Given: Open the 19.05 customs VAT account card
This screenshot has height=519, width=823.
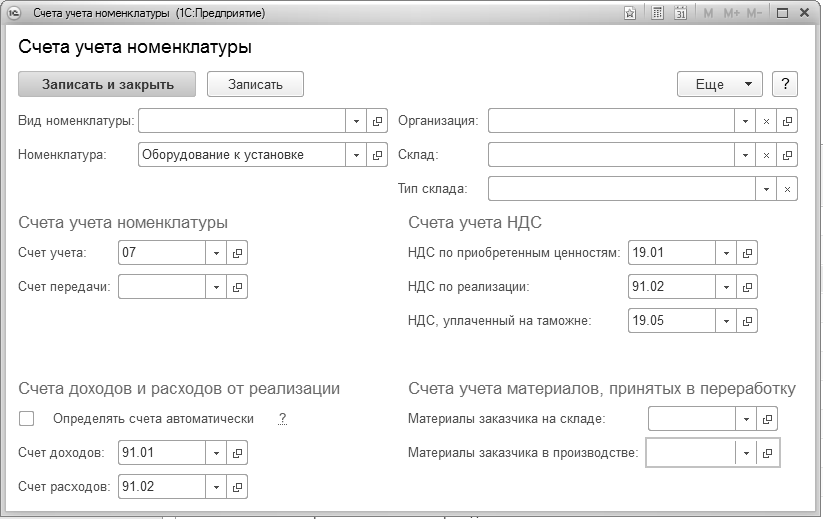Looking at the screenshot, I should (x=747, y=320).
